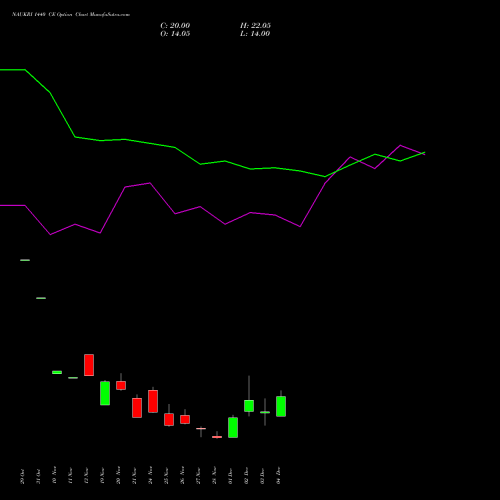Click the '24 Nov' date label
Viewport: 500px width, 500px height.
150,475
